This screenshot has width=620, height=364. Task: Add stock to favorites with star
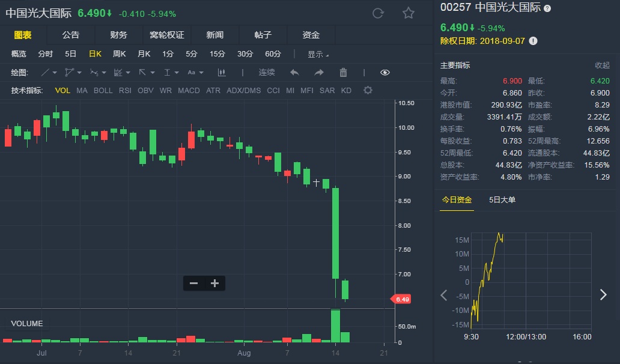pyautogui.click(x=409, y=13)
